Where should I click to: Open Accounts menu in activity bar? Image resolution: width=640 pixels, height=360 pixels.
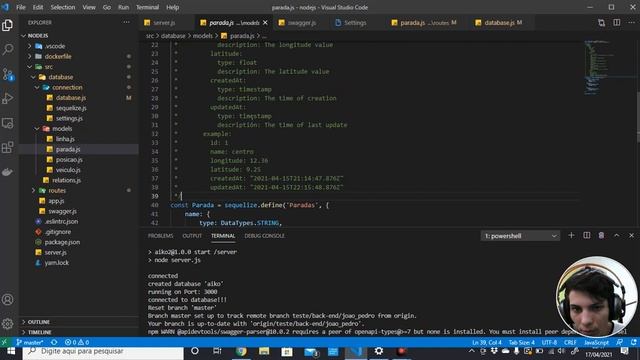click(x=7, y=300)
